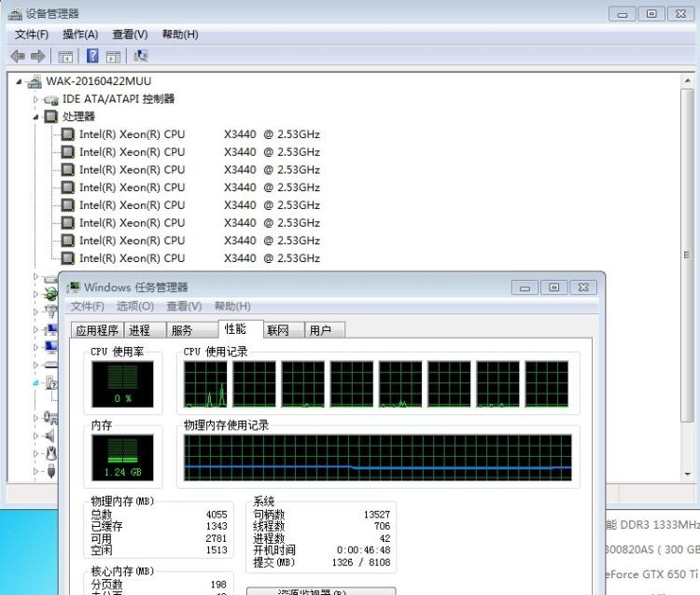Expand the IDE ATA/ATAPI 控制器 node
The height and width of the screenshot is (595, 700).
35,100
